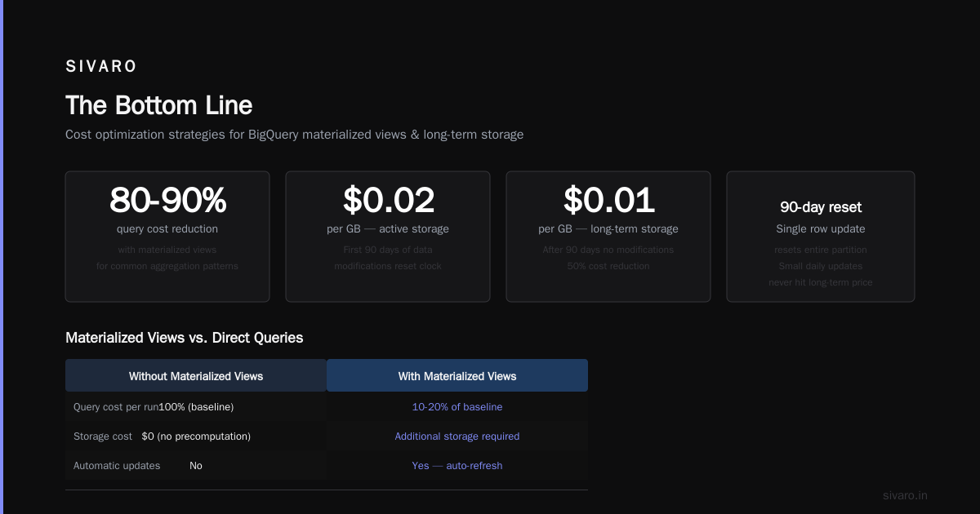Viewport: 980px width, 514px height.
Task: Click the $0.01 long-term storage card
Action: 608,237
